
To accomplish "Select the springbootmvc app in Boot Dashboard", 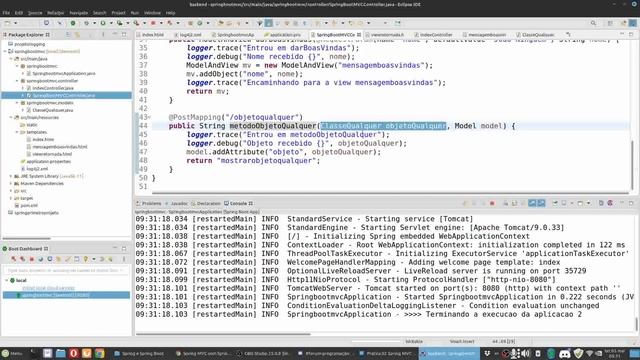I will [x=66, y=295].
